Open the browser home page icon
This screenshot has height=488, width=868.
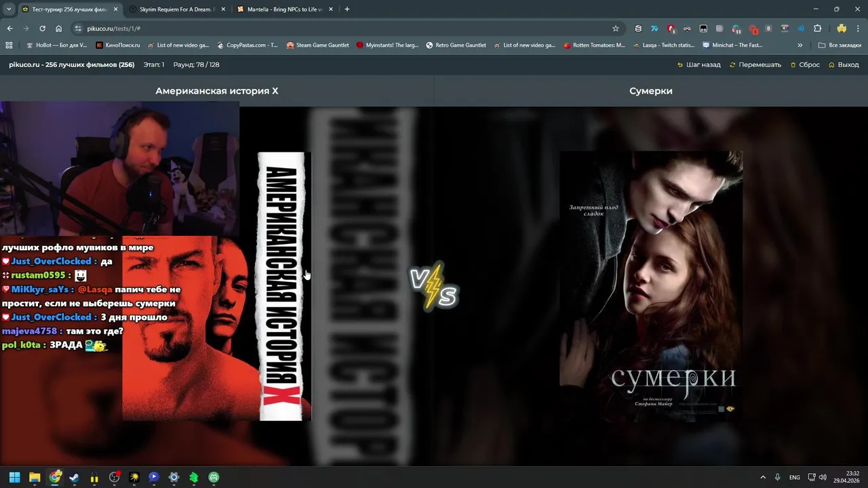[58, 28]
